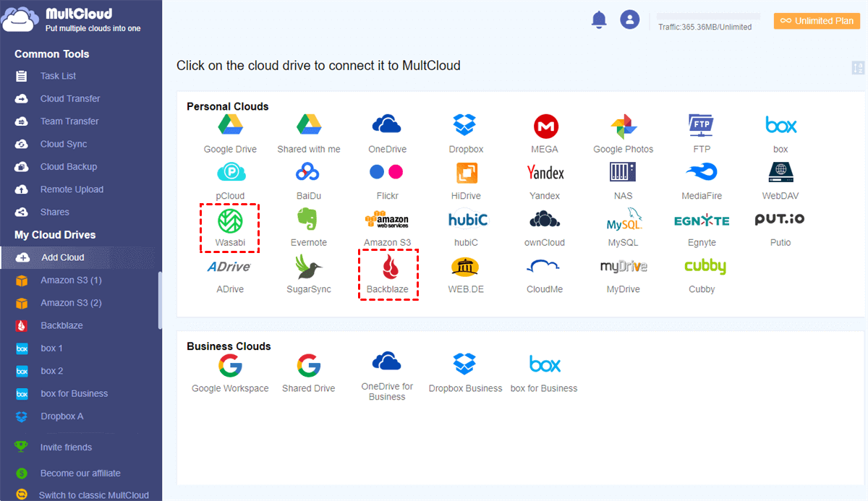Screen dimensions: 868x501
Task: Select box for Business in Business Clouds
Action: 545,365
